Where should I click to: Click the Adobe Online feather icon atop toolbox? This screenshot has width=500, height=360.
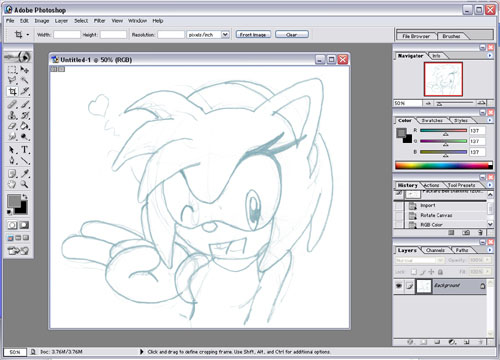coord(18,57)
